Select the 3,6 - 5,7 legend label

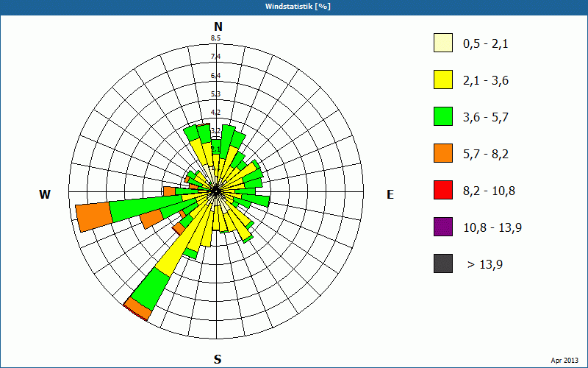486,118
